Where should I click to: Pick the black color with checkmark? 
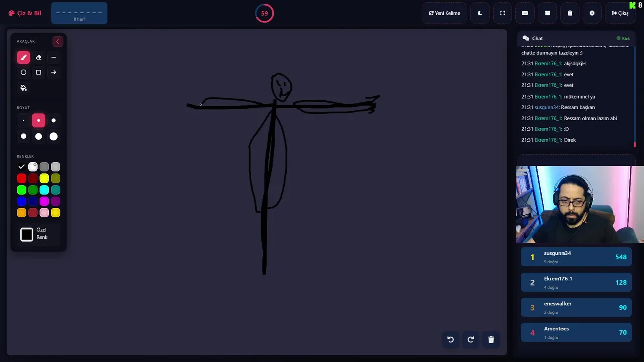tap(21, 167)
